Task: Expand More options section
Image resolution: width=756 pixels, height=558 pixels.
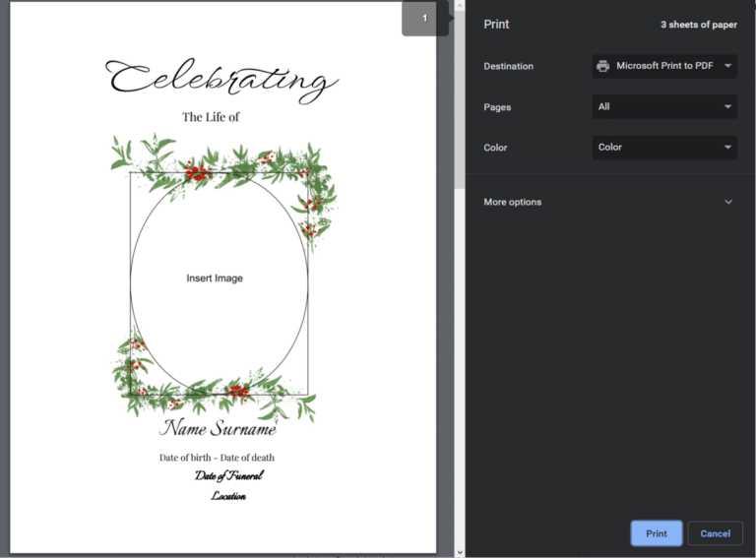Action: point(608,202)
